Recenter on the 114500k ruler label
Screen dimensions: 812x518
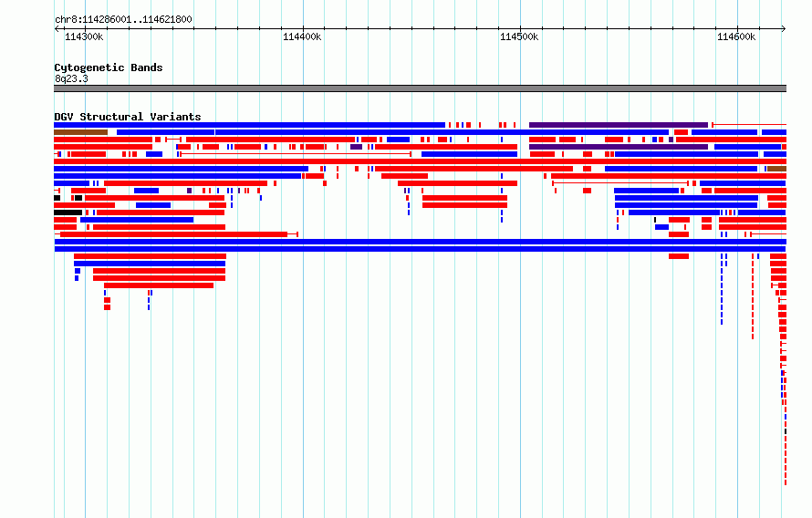(519, 36)
